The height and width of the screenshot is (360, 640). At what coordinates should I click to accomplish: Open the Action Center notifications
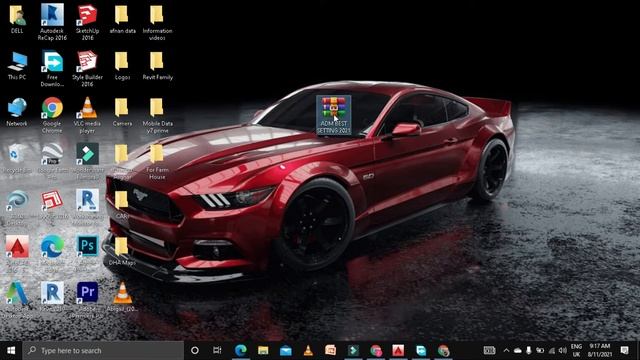(624, 350)
